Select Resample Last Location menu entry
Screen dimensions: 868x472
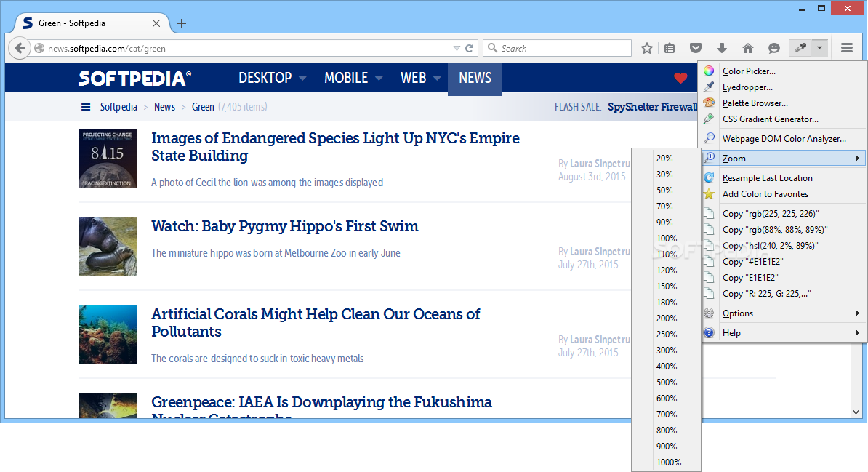pos(782,178)
